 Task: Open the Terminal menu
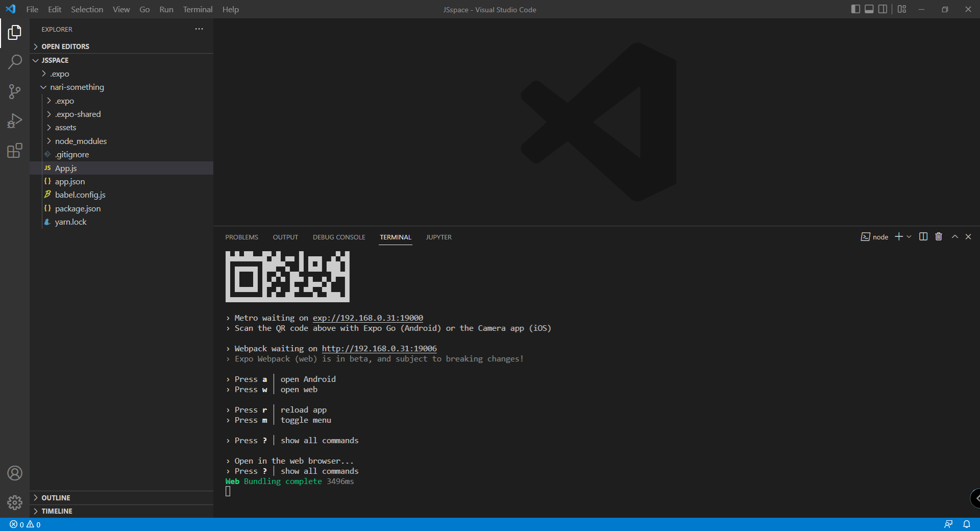pos(198,9)
